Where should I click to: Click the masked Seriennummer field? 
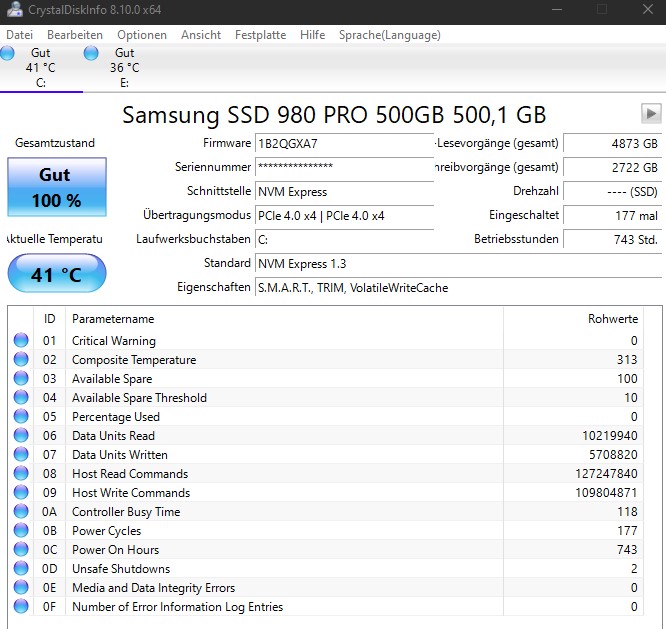pos(344,167)
